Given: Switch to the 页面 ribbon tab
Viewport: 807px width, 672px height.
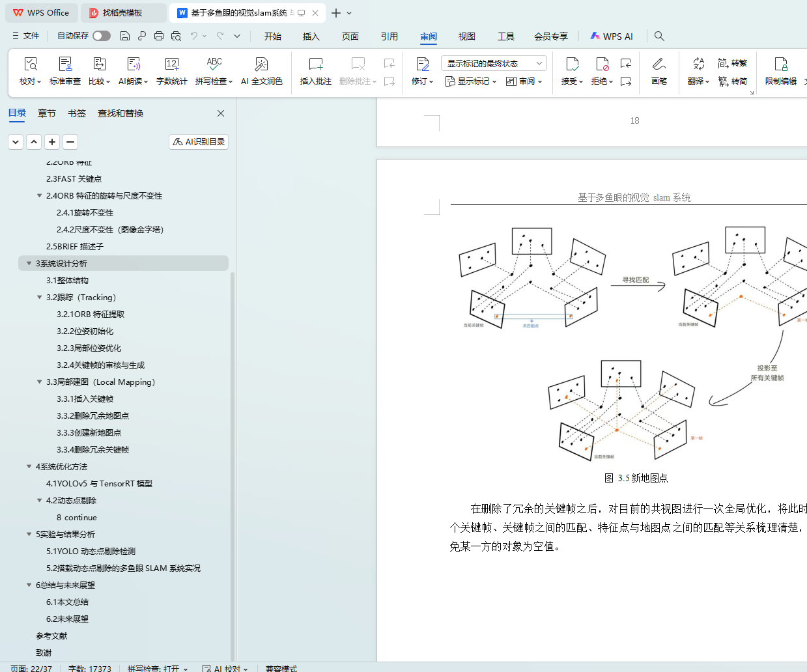Looking at the screenshot, I should tap(350, 36).
